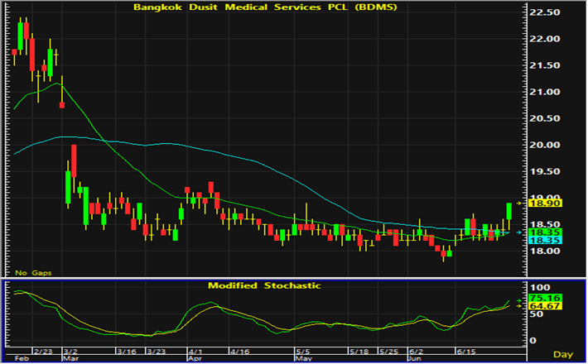Click the 6/2 date marker
The image size is (588, 364).
(x=417, y=352)
